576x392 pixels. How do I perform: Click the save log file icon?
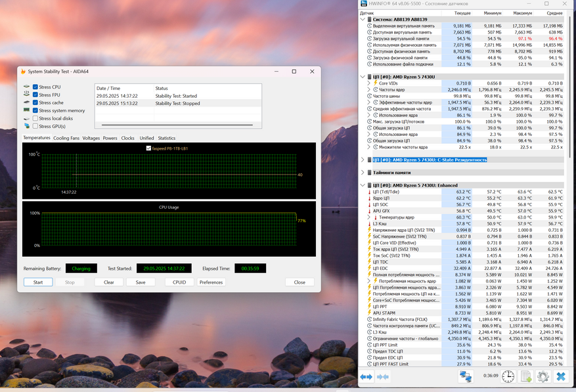pyautogui.click(x=526, y=376)
